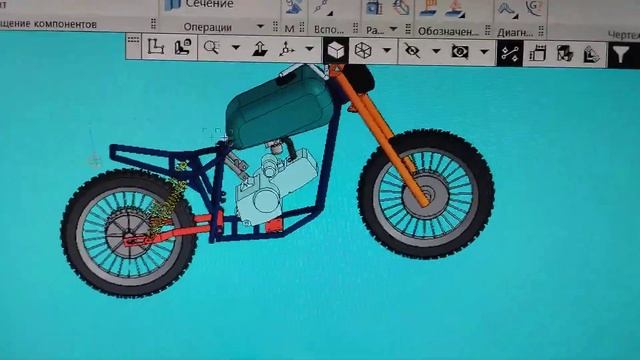Viewport: 640px width, 360px height.
Task: Toggle the crossed-eye hide elements icon
Action: click(412, 51)
